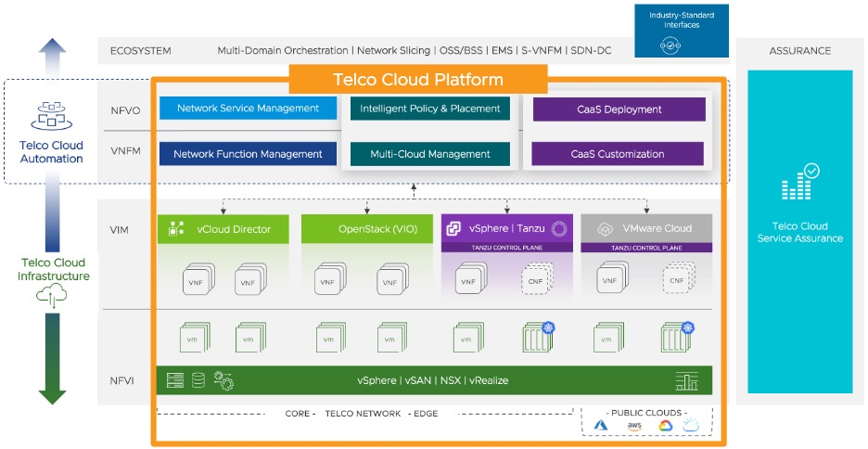Click the data center building icon in NFVI bar
This screenshot has width=868, height=449.
click(686, 381)
